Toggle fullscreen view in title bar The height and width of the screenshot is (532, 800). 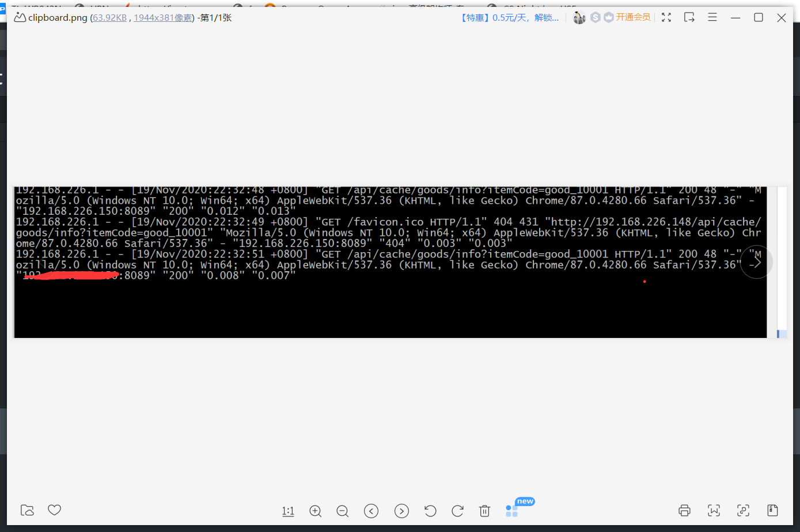[666, 17]
